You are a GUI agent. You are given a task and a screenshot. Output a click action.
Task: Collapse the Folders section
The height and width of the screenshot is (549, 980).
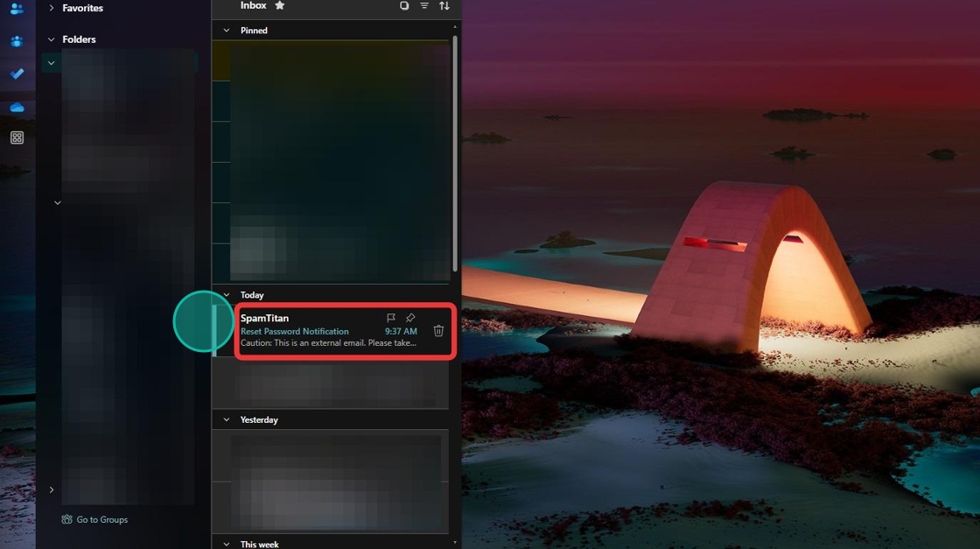[x=52, y=39]
